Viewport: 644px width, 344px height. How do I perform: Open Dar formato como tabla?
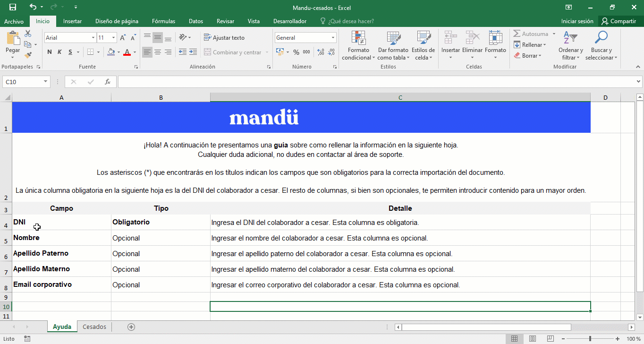tap(393, 46)
